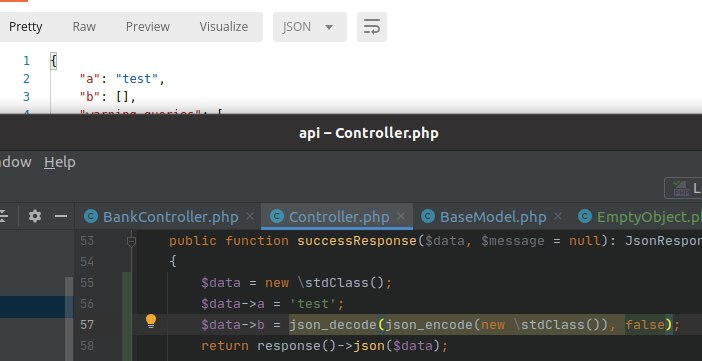
Task: Click the project panel vertical scrollbar
Action: (x=69, y=318)
